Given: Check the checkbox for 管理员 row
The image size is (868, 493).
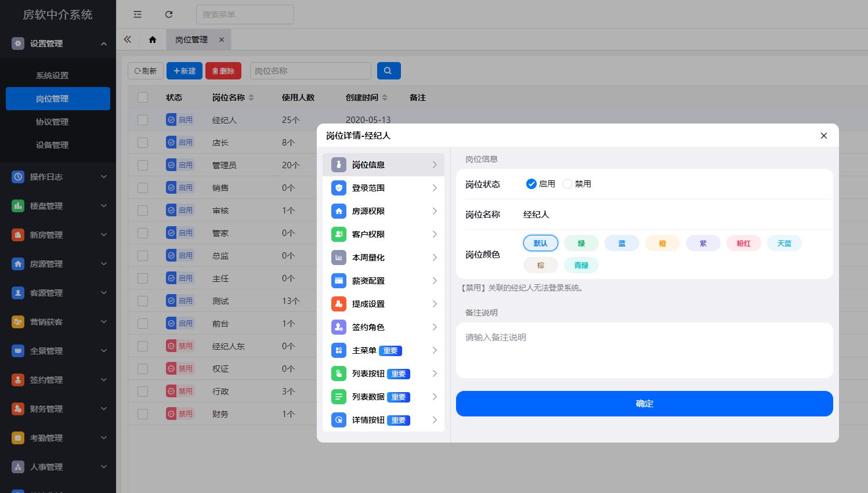Looking at the screenshot, I should tap(143, 165).
